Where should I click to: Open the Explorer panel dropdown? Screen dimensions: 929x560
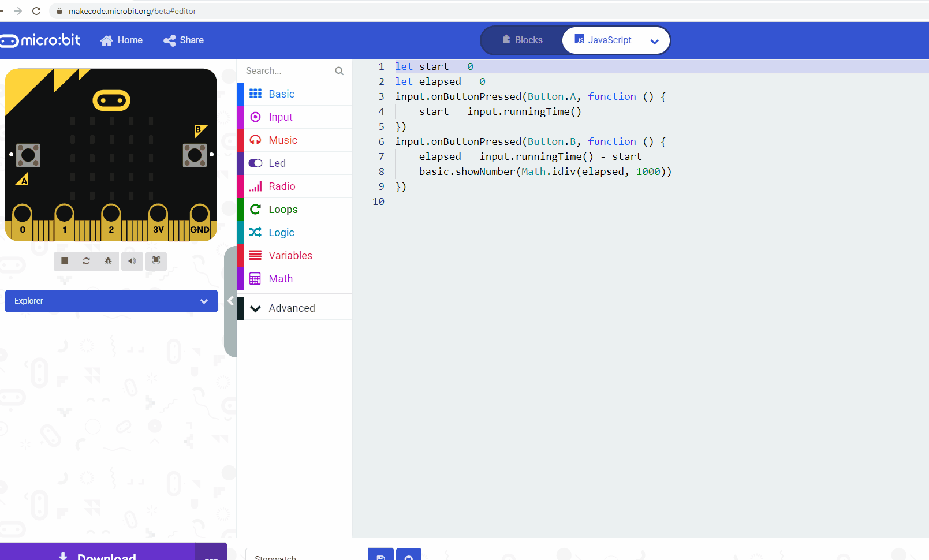(x=203, y=301)
